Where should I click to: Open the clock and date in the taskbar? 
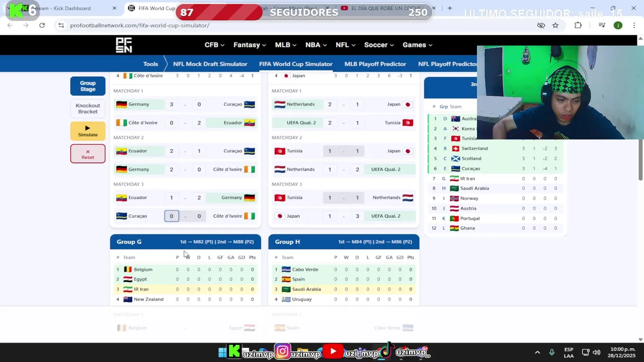point(622,352)
